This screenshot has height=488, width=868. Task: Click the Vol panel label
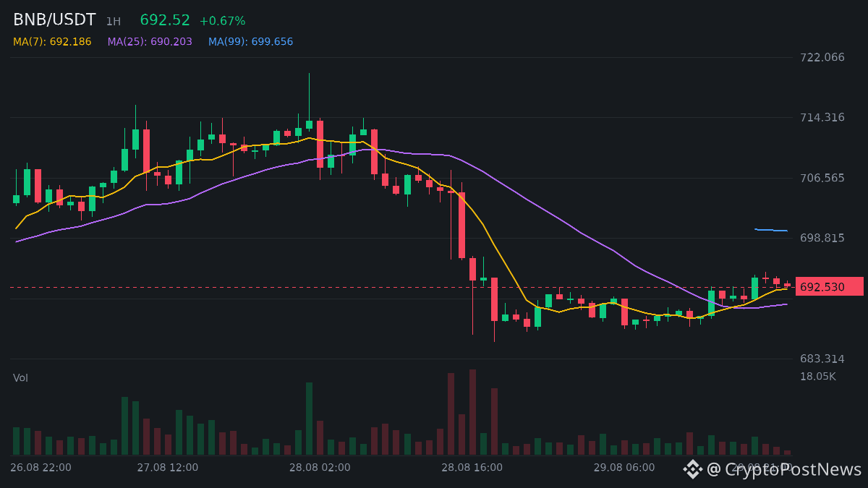tap(20, 378)
